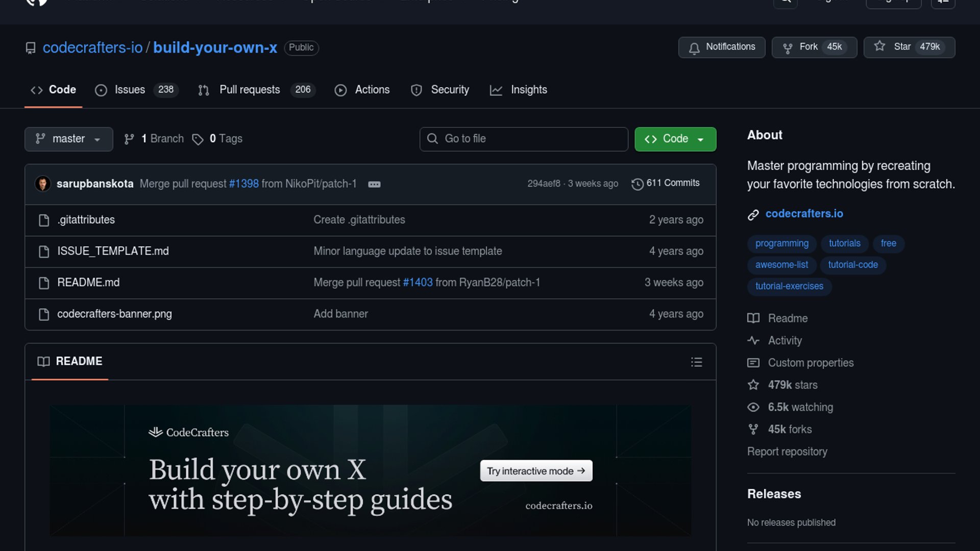Open the tags icon link
This screenshot has width=980, height=551.
click(198, 139)
